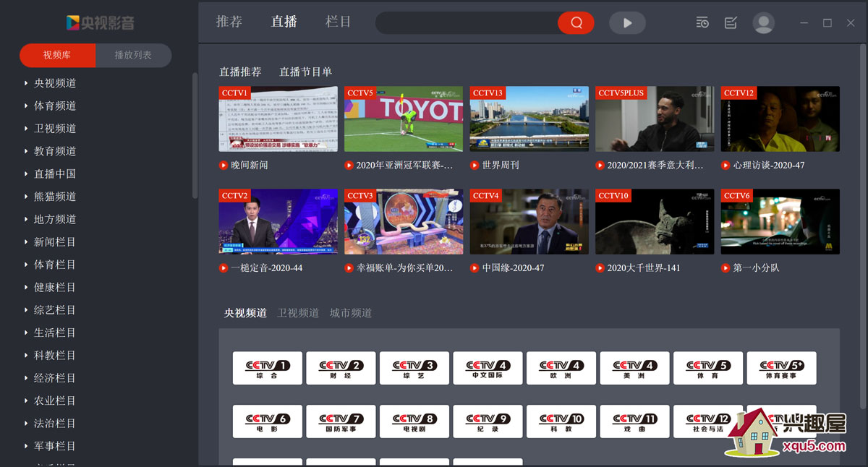Open the user avatar account icon
868x467 pixels.
[763, 22]
